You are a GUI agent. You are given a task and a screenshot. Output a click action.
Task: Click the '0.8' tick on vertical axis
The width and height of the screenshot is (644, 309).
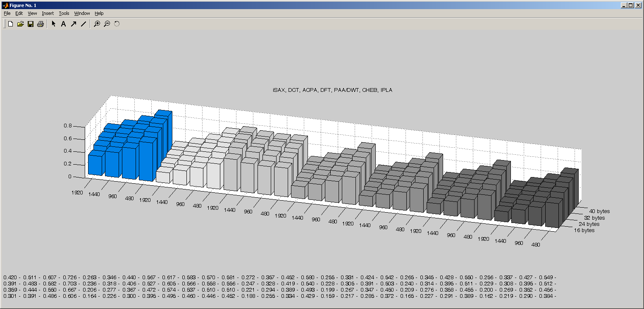click(x=67, y=126)
